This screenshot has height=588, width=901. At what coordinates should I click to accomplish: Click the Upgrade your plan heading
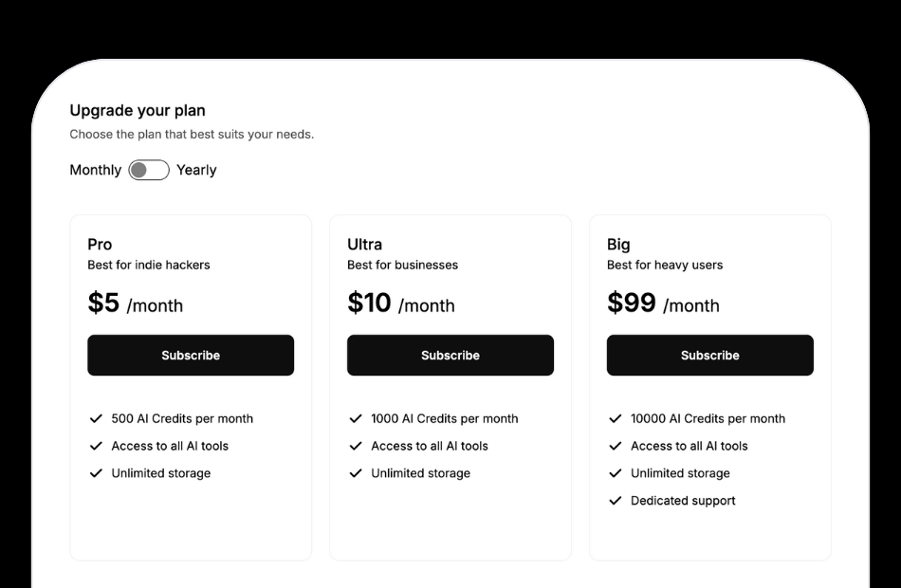137,110
